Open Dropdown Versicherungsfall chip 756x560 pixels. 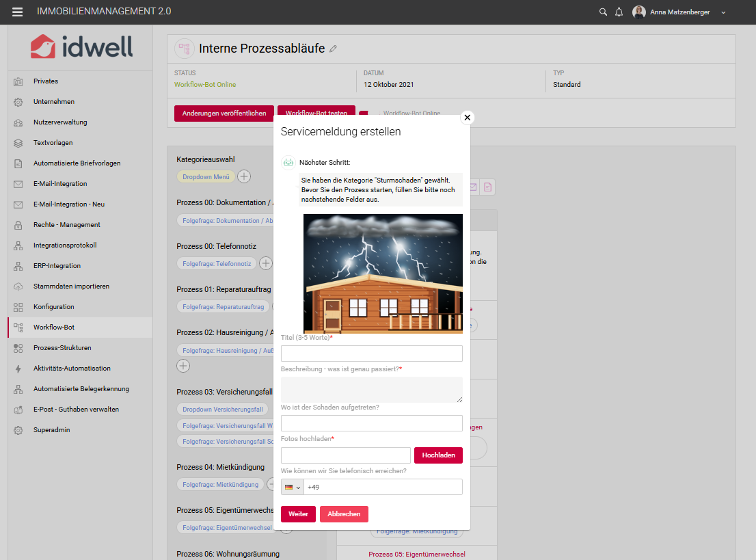click(222, 410)
